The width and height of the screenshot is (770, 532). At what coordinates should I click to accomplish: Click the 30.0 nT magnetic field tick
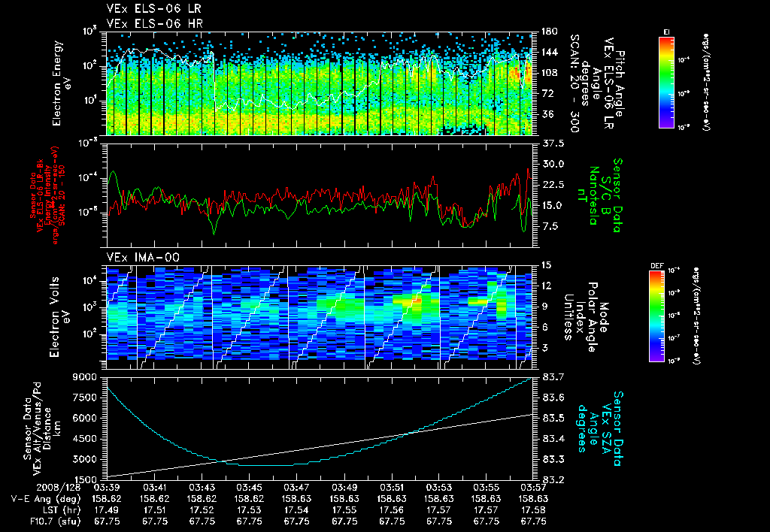(x=553, y=164)
